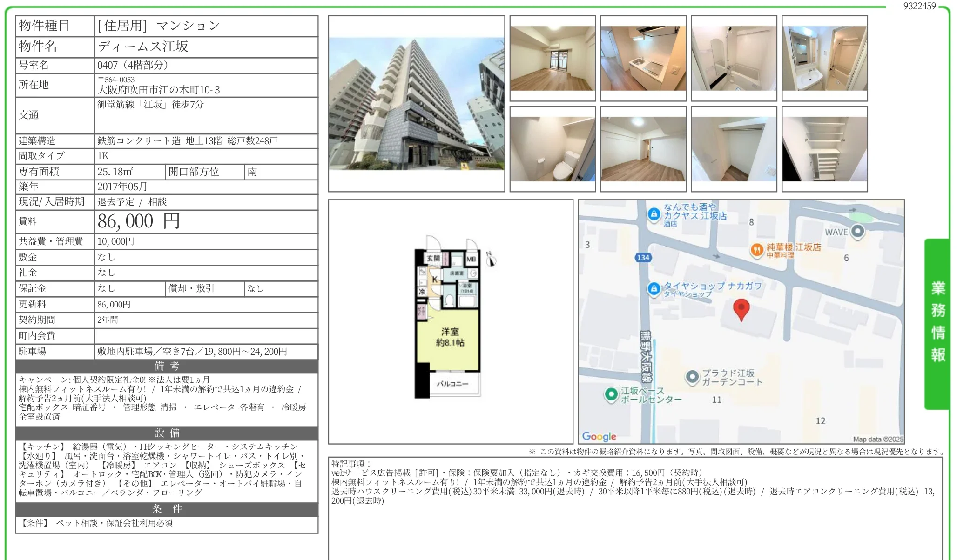Screen dimensions: 957x560
Task: Click the address 大阪府吹田市江の木町10-3
Action: point(159,90)
